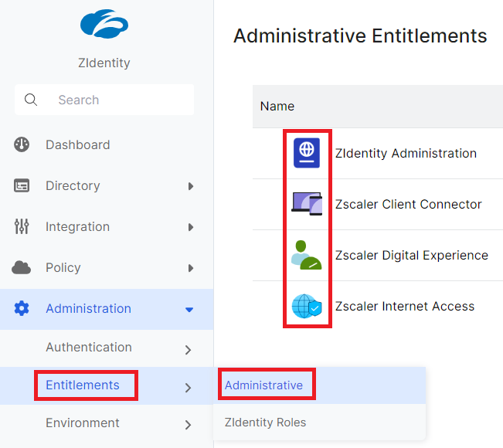503x448 pixels.
Task: Expand the Directory menu arrow
Action: click(190, 186)
